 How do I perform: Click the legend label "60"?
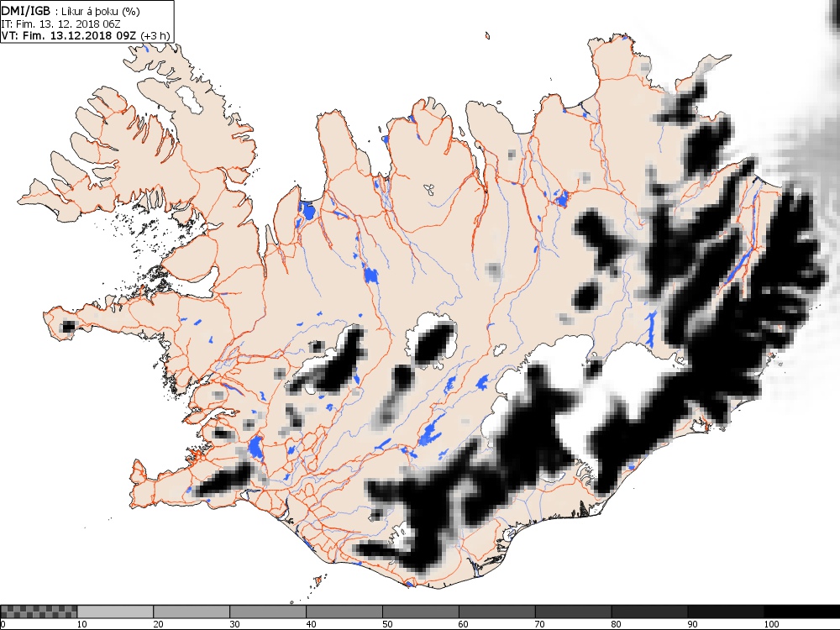pyautogui.click(x=464, y=624)
